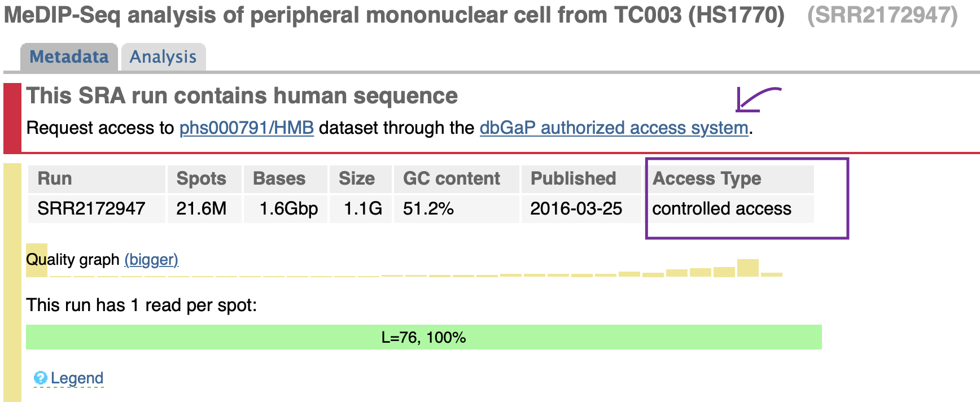
Task: Click the green L=76, 100% read bar
Action: (423, 337)
